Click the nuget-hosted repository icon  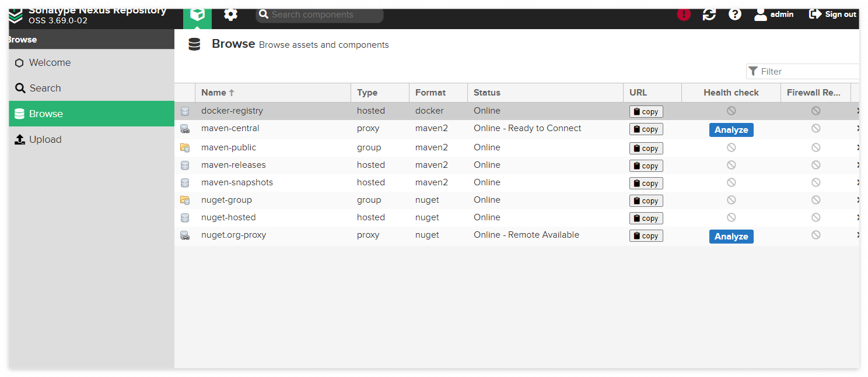pos(185,217)
